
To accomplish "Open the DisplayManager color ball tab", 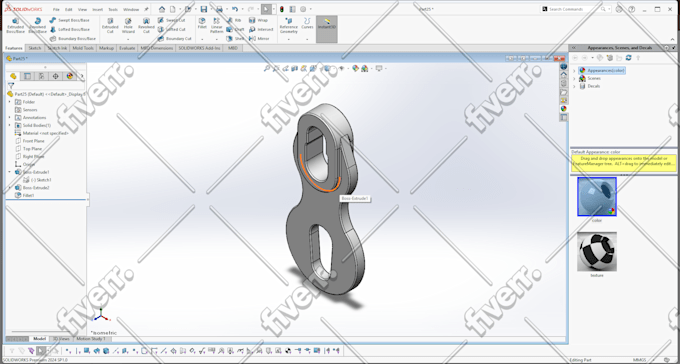I will [x=70, y=76].
